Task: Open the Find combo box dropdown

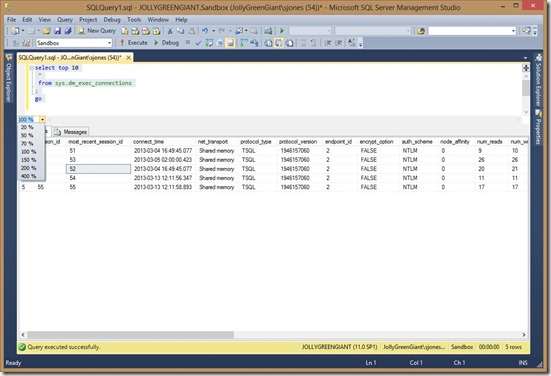Action: (513, 31)
